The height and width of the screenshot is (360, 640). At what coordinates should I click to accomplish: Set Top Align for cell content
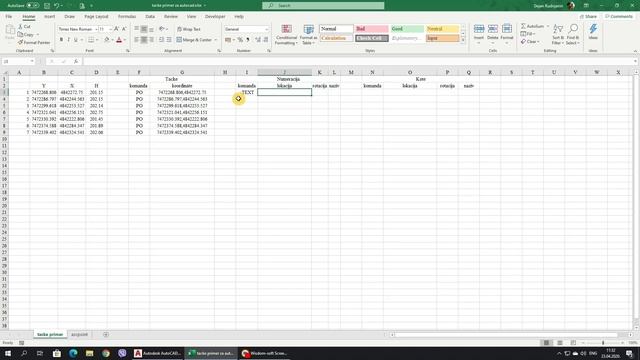[136, 29]
